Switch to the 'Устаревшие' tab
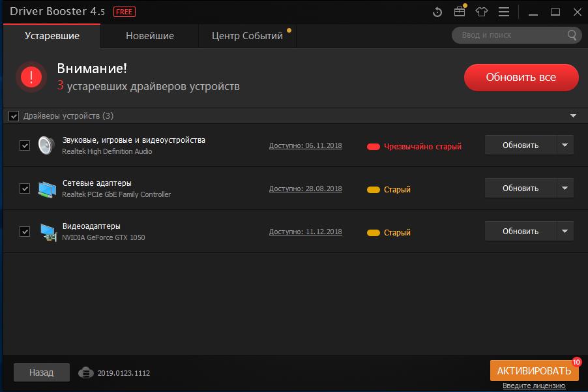 [51, 36]
